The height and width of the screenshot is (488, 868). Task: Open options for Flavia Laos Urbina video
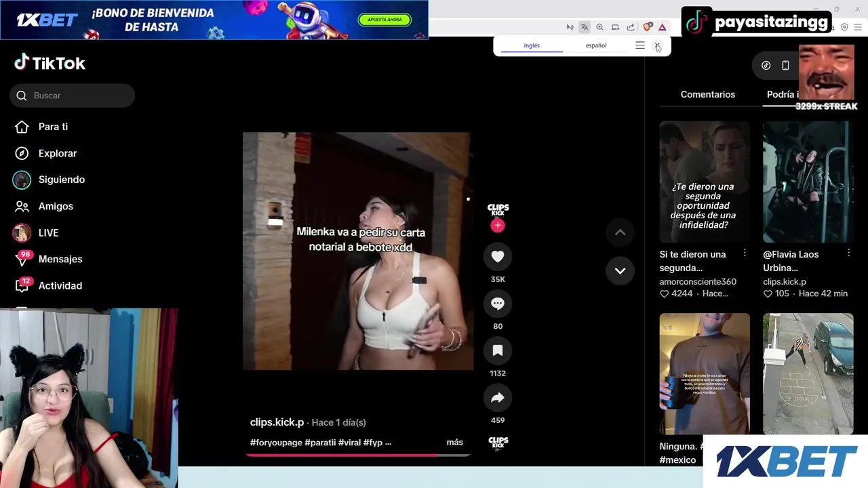848,253
